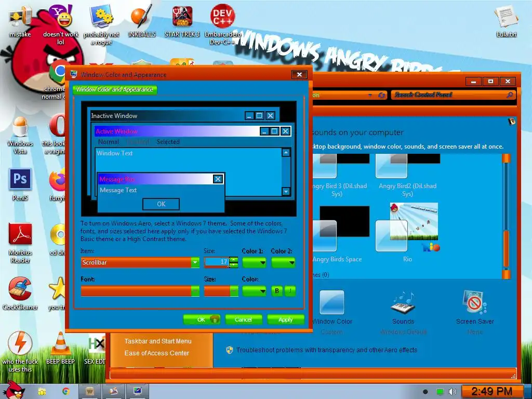This screenshot has width=532, height=399.
Task: Switch to the monitor taskbar button
Action: [137, 391]
